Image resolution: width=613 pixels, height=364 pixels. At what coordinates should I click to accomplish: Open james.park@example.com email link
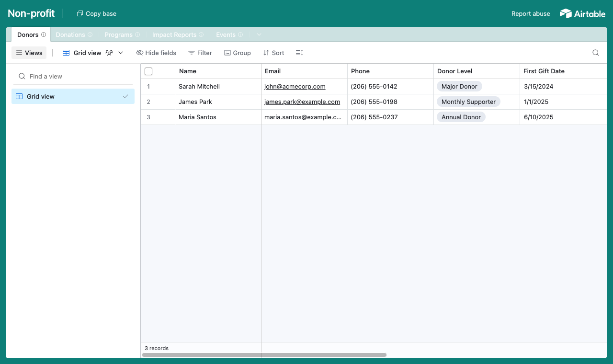click(x=302, y=102)
